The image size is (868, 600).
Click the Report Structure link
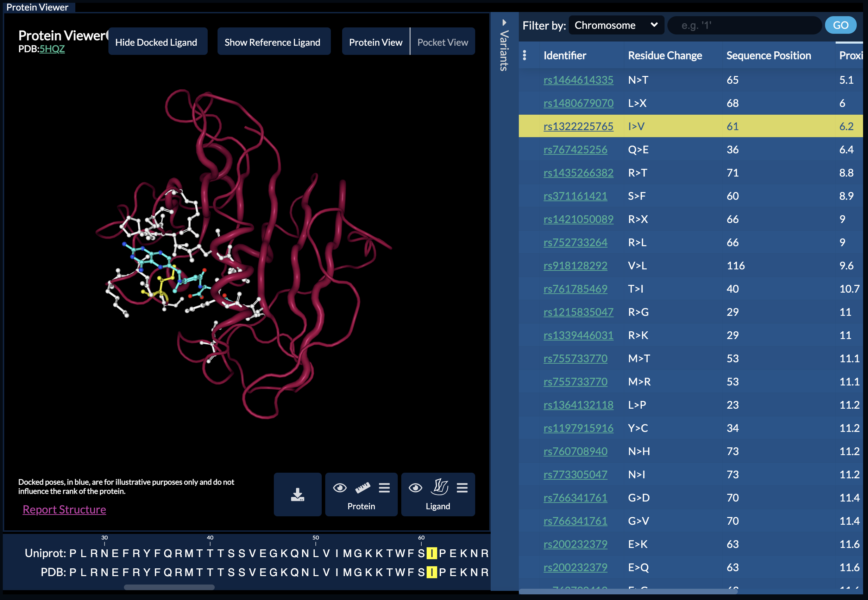pos(64,509)
